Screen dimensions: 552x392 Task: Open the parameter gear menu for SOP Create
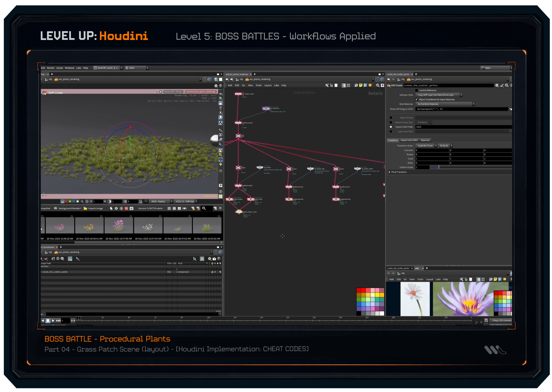pyautogui.click(x=497, y=85)
